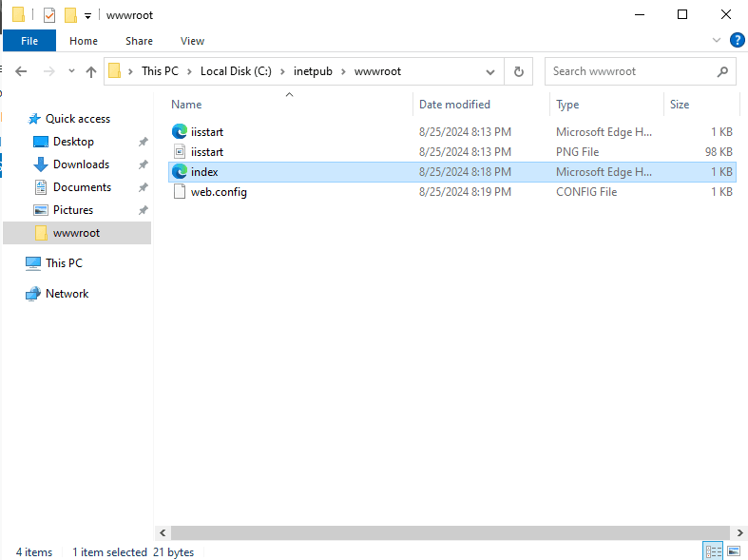The height and width of the screenshot is (560, 748).
Task: Click the New Folder icon in title bar
Action: [x=70, y=15]
